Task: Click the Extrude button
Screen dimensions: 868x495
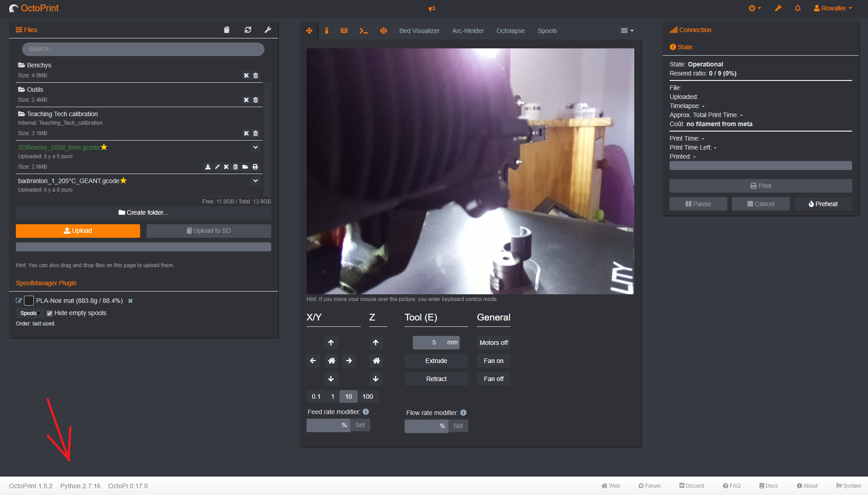Action: tap(436, 361)
